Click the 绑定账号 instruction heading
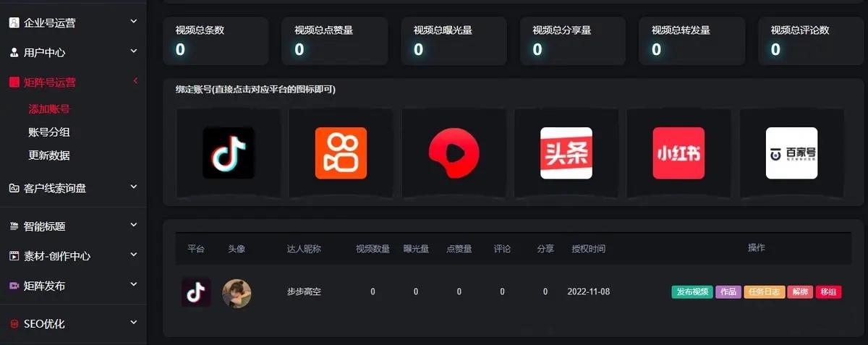The width and height of the screenshot is (868, 345). tap(255, 90)
